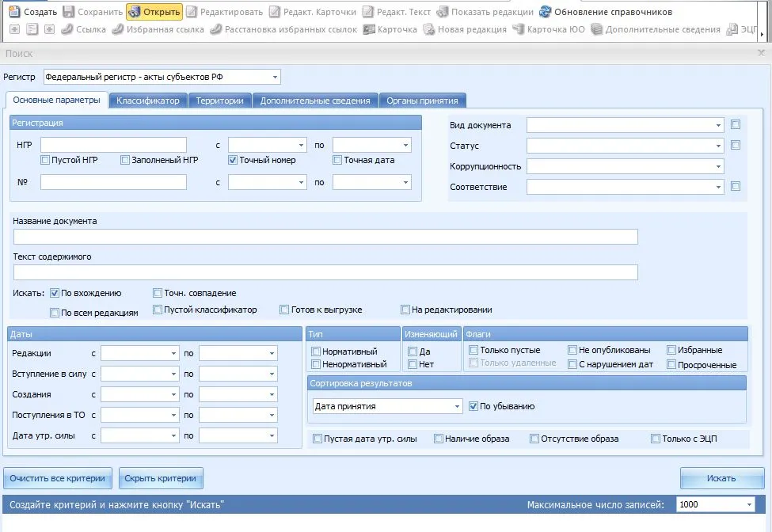Click into the № number field
772x532 pixels.
114,182
